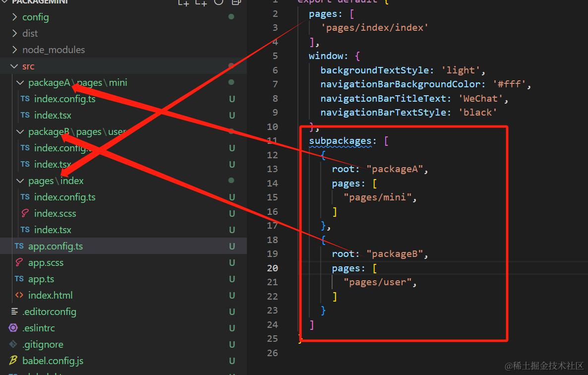This screenshot has height=375, width=588.
Task: Collapse the src folder chevron
Action: point(14,66)
